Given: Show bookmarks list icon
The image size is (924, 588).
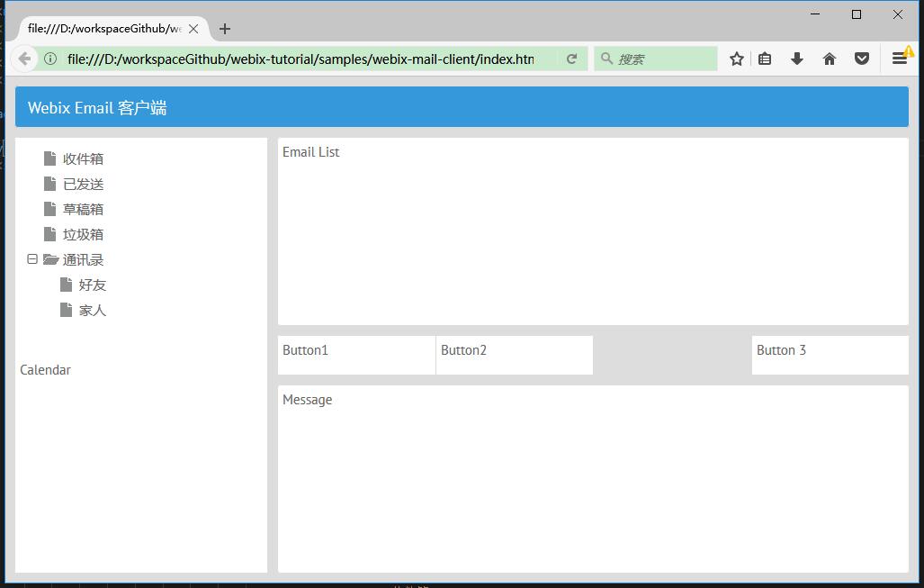Looking at the screenshot, I should (x=765, y=59).
